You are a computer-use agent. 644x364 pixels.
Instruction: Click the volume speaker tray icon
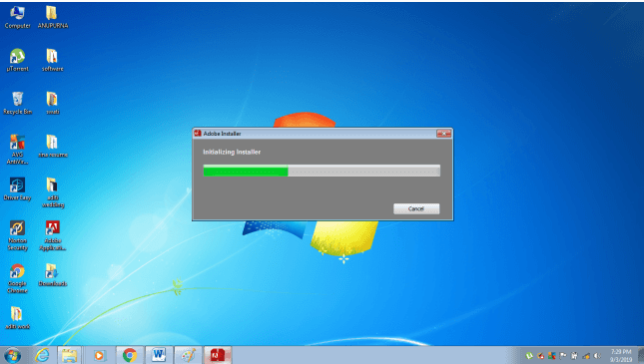point(598,356)
